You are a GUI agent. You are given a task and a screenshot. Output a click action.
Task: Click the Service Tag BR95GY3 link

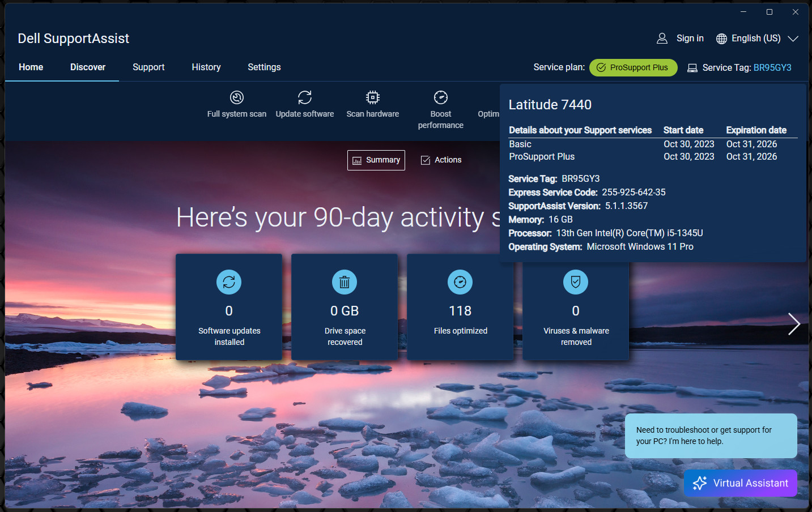pos(772,67)
